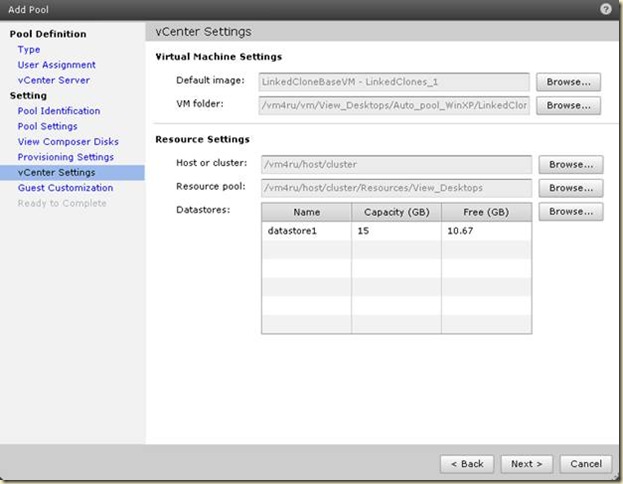Click the help question mark icon
This screenshot has height=484, width=623.
pyautogui.click(x=606, y=8)
